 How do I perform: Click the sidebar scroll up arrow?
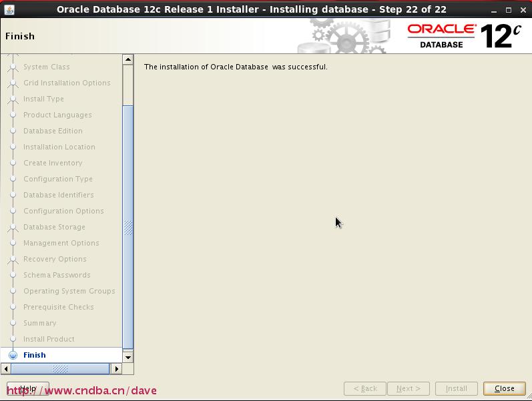coord(128,59)
